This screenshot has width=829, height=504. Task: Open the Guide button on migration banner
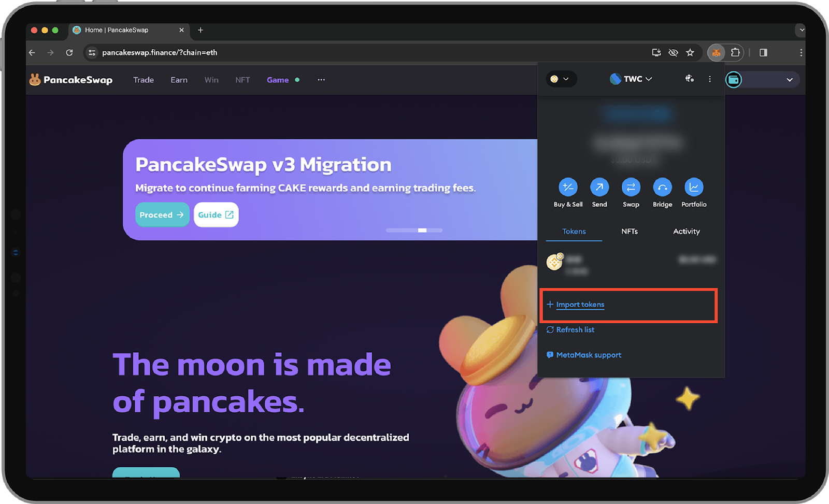click(216, 214)
